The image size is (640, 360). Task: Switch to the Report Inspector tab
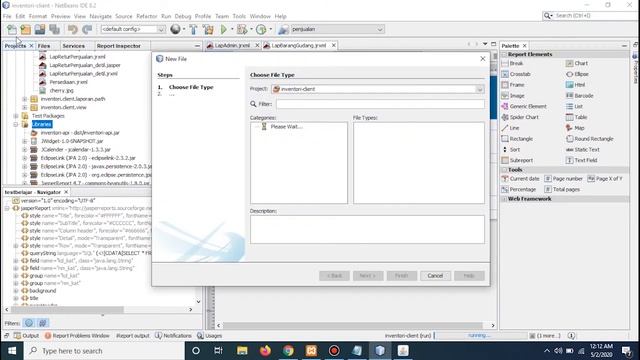tap(118, 46)
